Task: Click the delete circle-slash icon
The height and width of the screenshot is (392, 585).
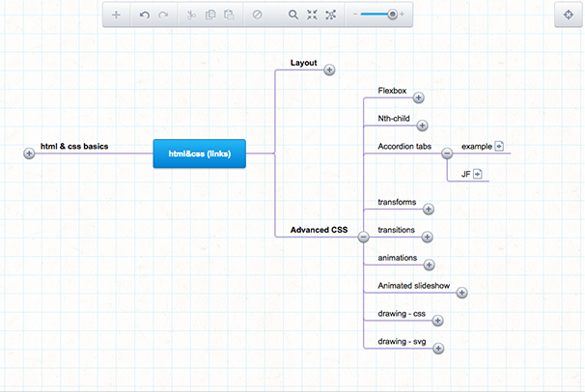Action: click(258, 15)
